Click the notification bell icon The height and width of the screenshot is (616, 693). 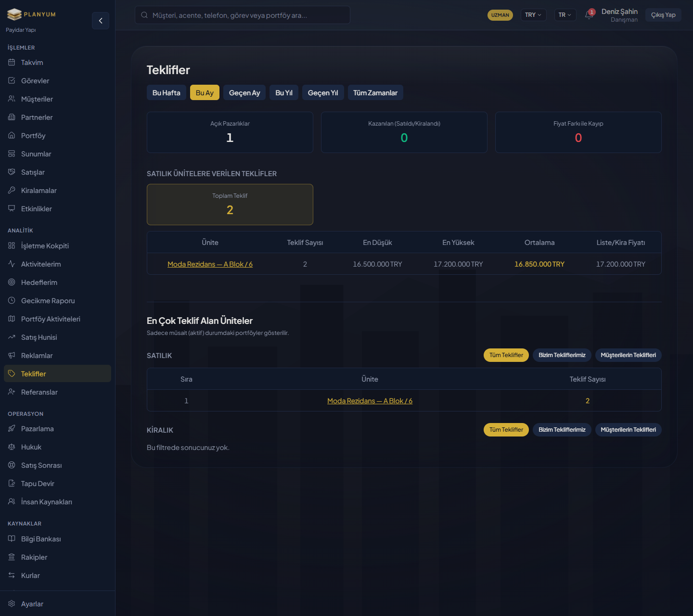[x=589, y=15]
